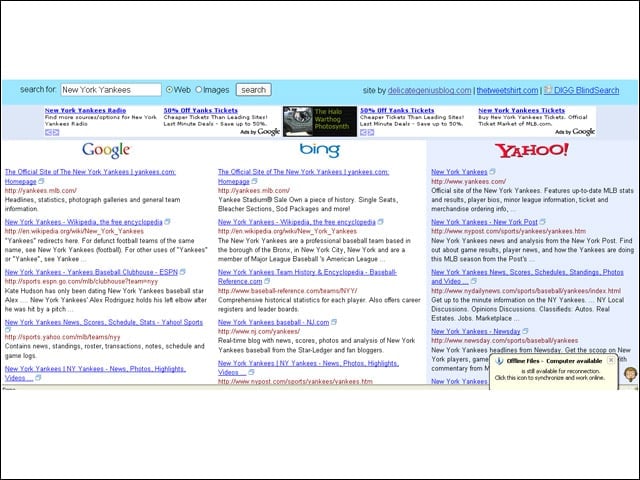
Task: Click the search button
Action: pos(253,90)
